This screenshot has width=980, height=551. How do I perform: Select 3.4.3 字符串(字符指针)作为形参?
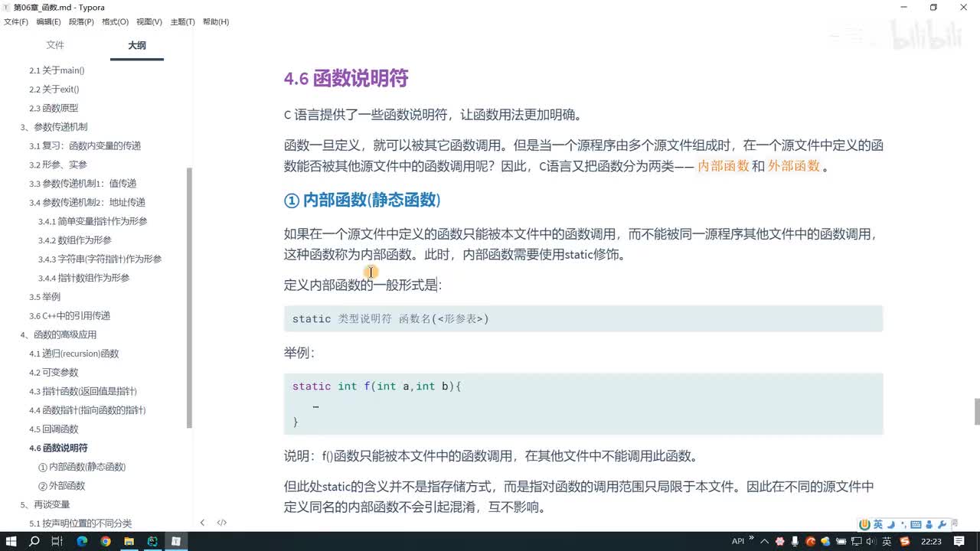(100, 259)
